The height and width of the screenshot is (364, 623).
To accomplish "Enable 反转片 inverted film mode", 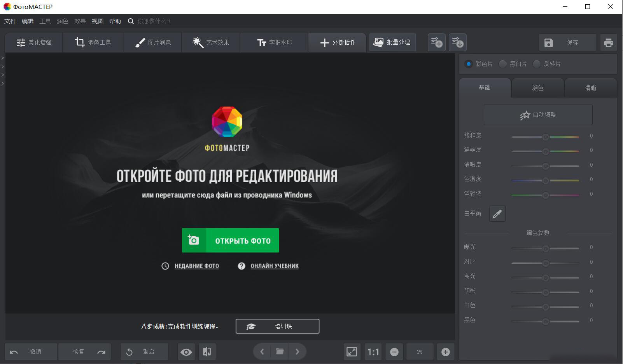I will coord(537,64).
